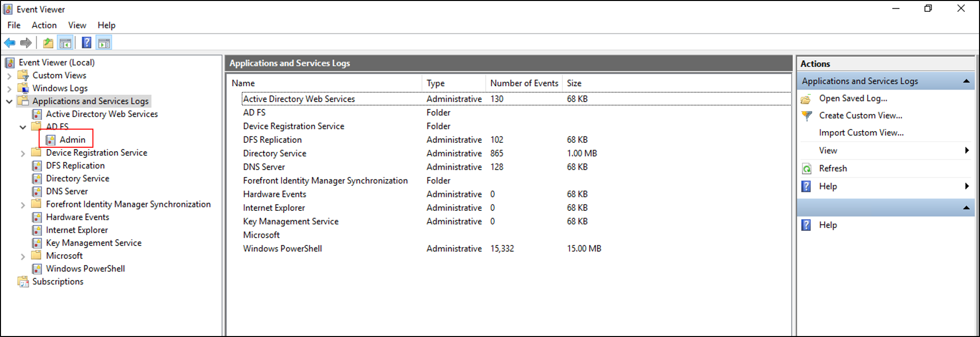Open the View submenu in Actions pane

(828, 151)
